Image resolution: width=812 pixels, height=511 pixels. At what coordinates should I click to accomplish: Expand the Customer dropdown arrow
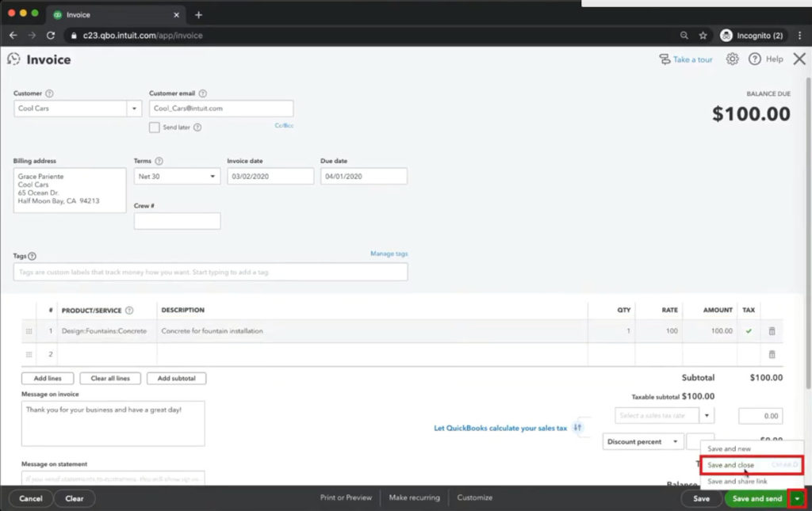pos(134,109)
